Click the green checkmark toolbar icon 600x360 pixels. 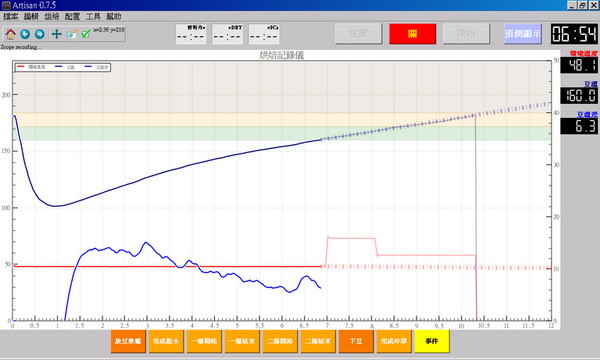[86, 34]
